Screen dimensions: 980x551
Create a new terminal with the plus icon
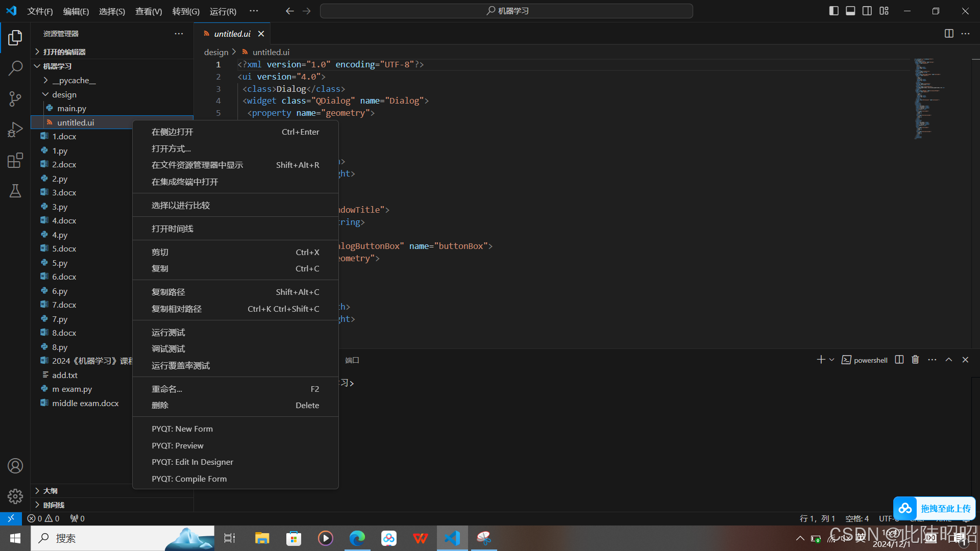(x=821, y=360)
